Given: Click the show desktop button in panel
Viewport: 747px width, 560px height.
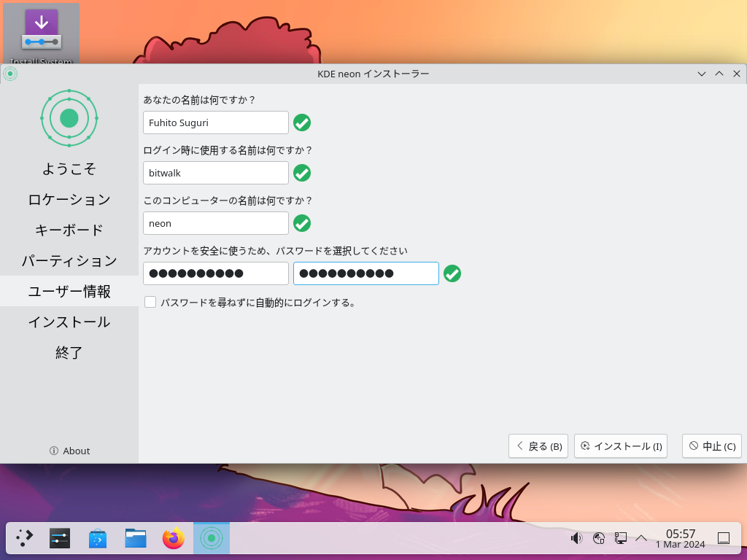Looking at the screenshot, I should [724, 538].
